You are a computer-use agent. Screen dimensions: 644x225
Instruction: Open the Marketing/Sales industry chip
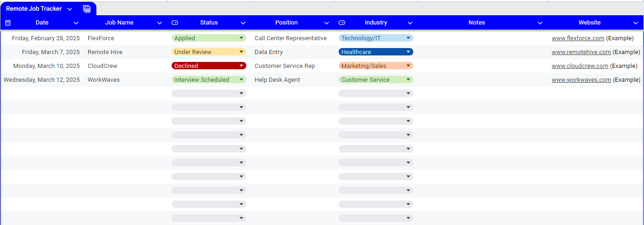click(x=376, y=66)
